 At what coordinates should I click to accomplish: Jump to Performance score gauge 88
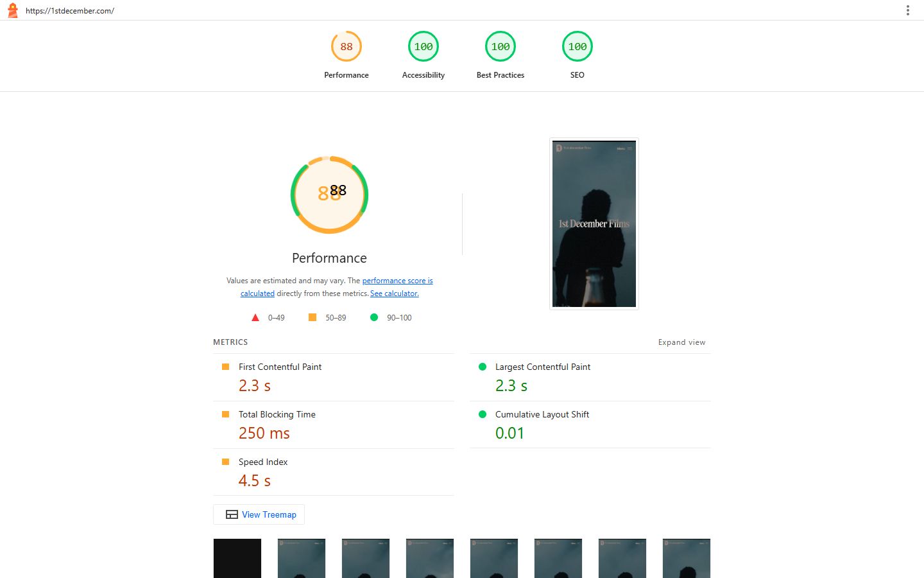click(x=346, y=55)
